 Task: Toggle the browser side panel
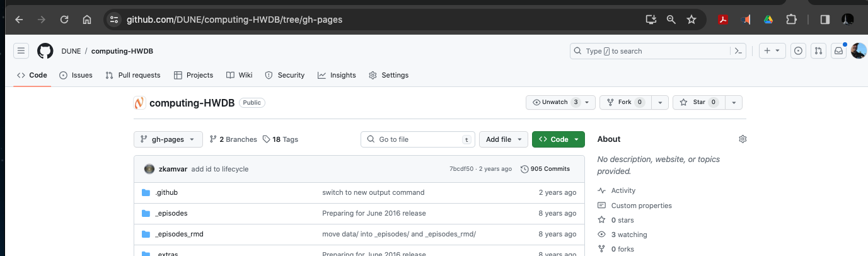click(x=825, y=20)
